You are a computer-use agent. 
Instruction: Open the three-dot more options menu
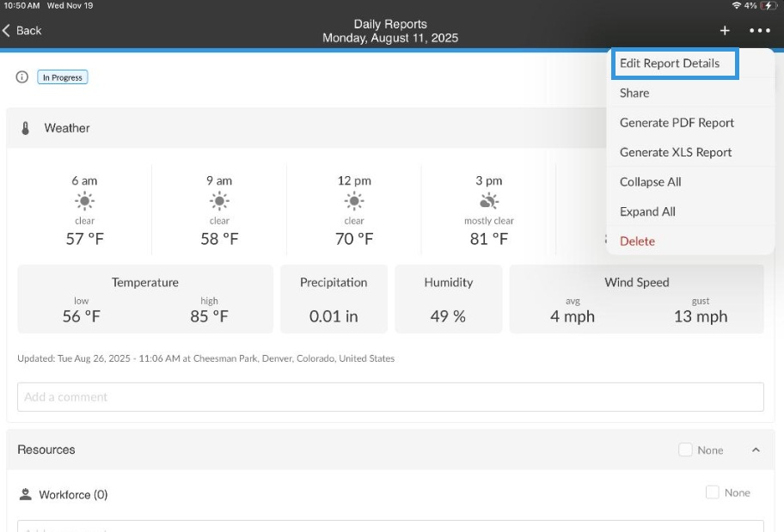tap(760, 30)
